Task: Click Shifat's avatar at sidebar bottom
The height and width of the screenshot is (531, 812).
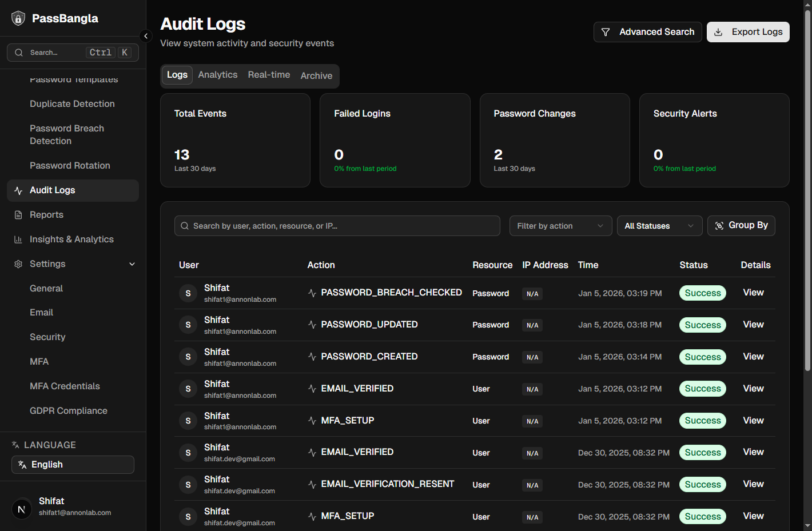Action: pos(21,509)
